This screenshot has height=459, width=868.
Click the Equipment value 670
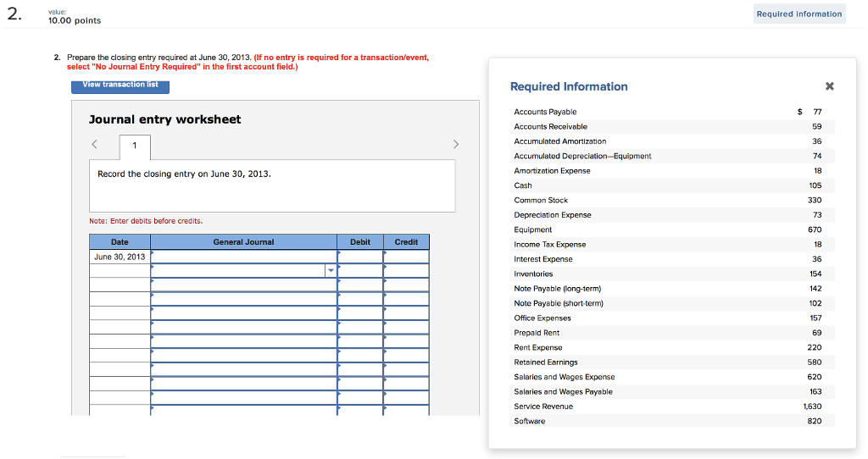pyautogui.click(x=815, y=229)
